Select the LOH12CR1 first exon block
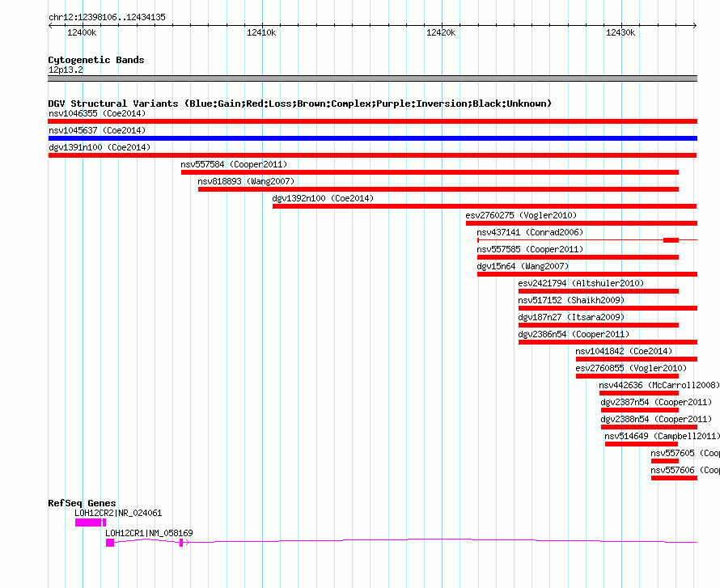The height and width of the screenshot is (588, 720). (x=110, y=543)
